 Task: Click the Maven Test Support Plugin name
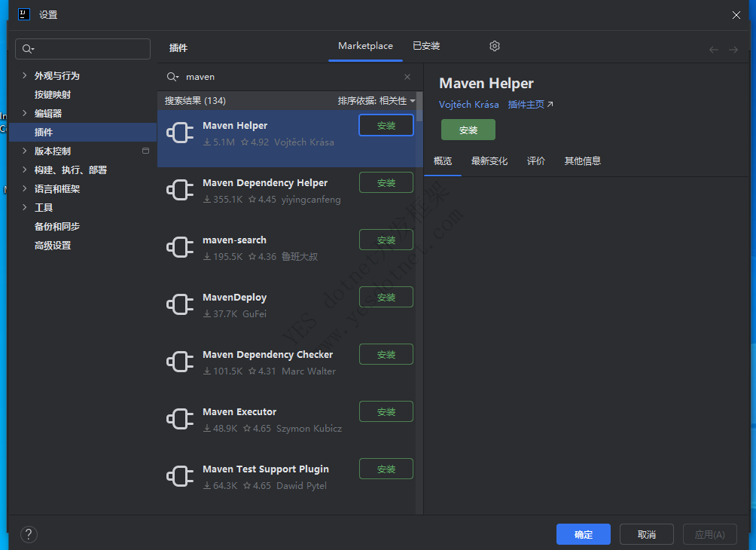click(x=266, y=469)
